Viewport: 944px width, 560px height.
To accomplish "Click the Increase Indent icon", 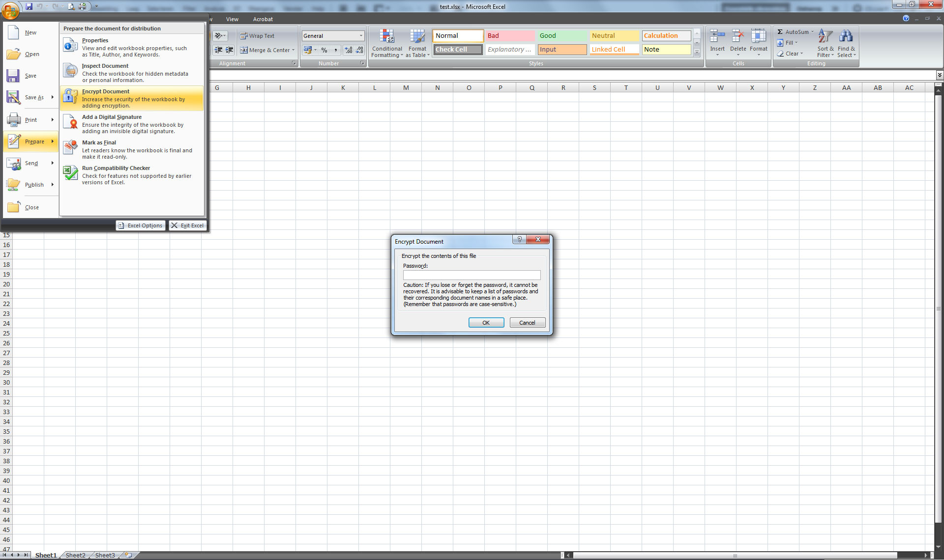I will (229, 50).
